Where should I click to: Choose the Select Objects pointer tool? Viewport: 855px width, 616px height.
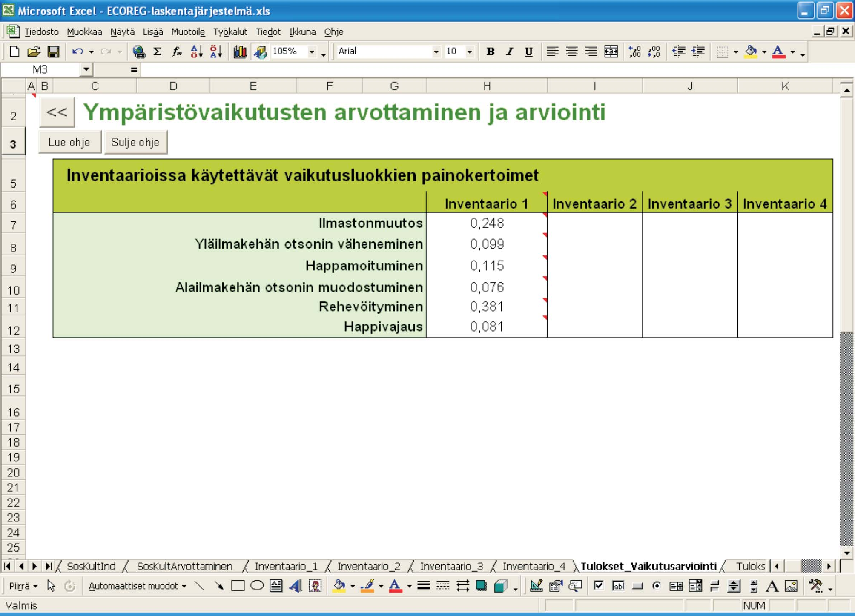point(51,586)
